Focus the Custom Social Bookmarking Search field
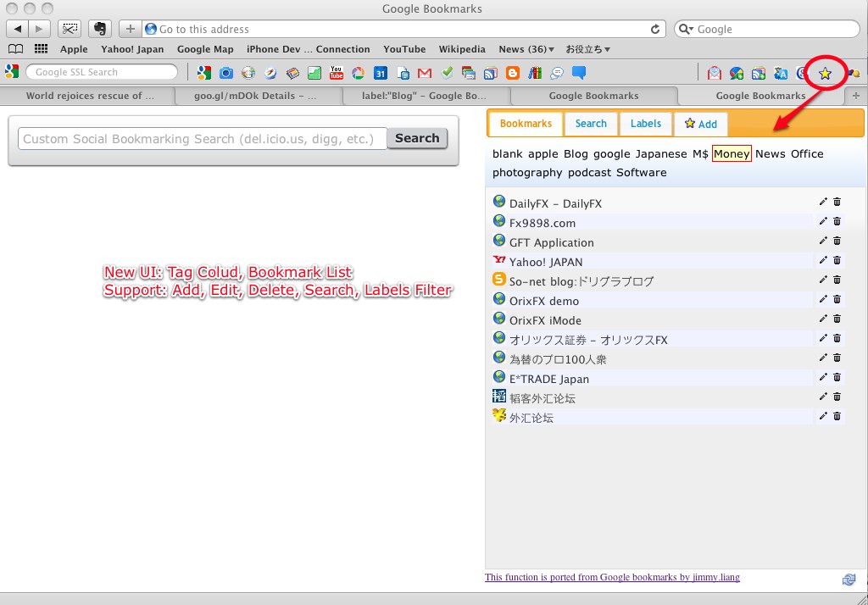This screenshot has height=605, width=868. click(x=202, y=138)
